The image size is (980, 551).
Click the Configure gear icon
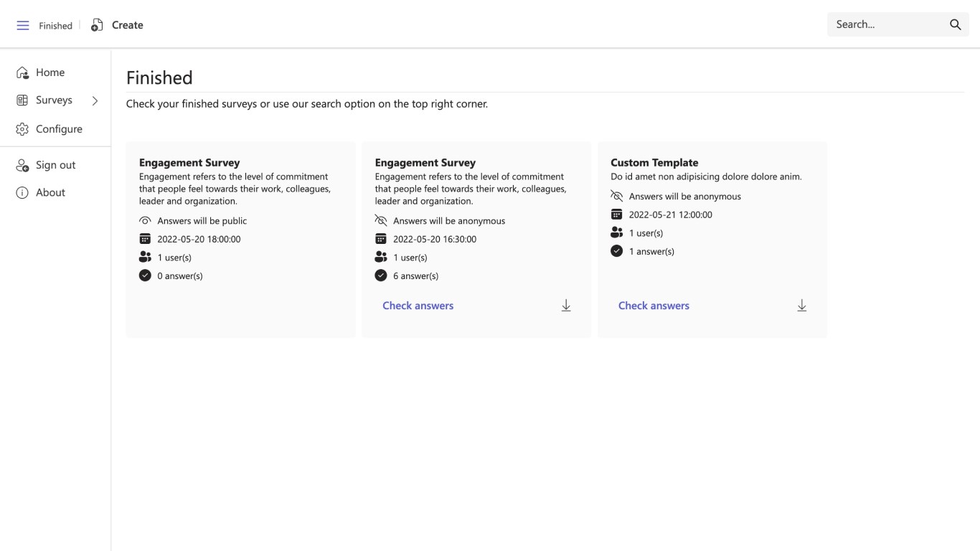click(x=22, y=129)
